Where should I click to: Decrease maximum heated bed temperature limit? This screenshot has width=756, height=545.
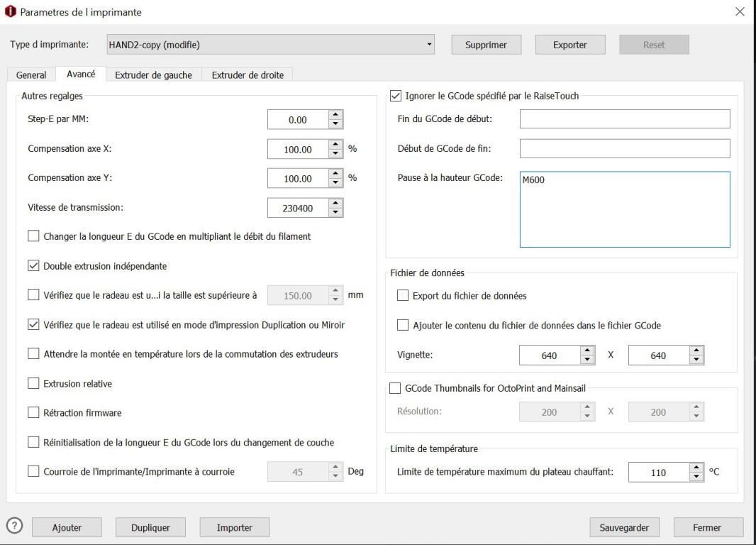(696, 477)
